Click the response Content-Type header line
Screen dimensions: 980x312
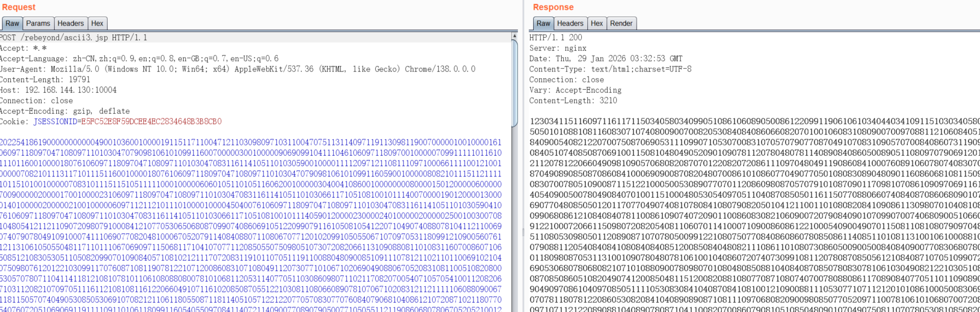(610, 69)
